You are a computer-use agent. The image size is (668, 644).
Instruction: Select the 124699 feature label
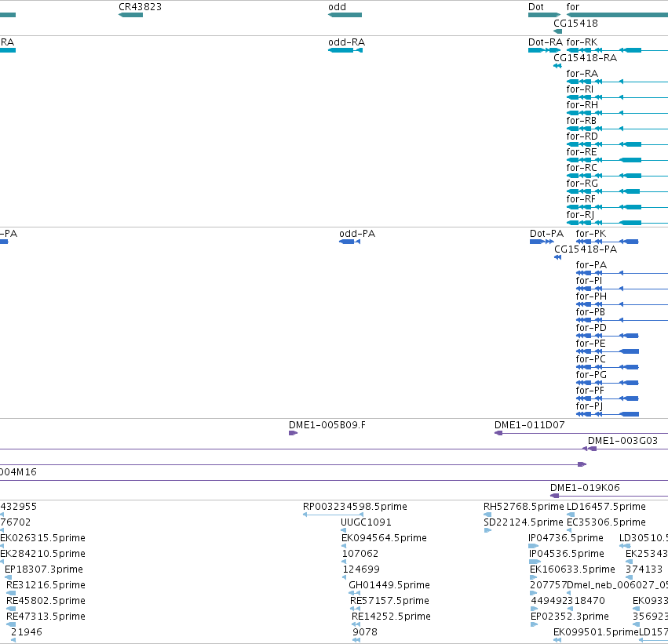[361, 569]
